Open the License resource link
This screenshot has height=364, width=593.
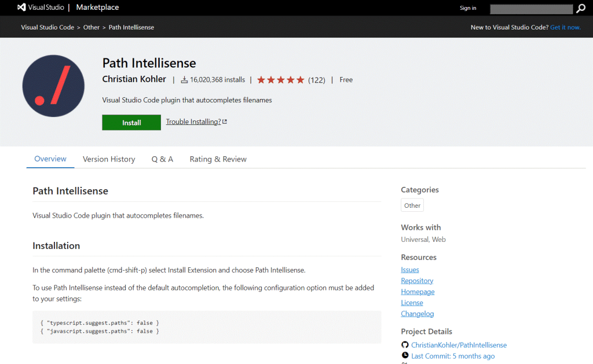coord(412,303)
